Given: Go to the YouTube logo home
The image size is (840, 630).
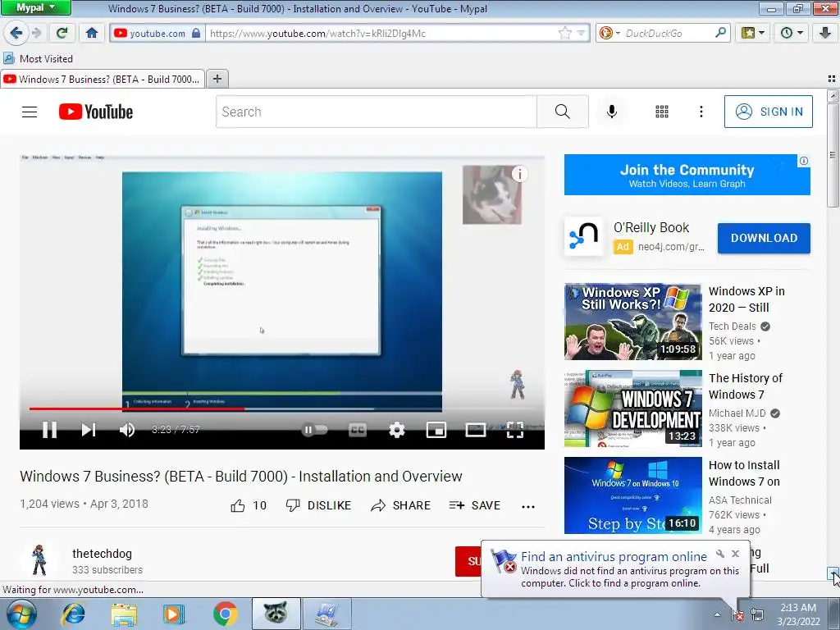Looking at the screenshot, I should pyautogui.click(x=96, y=112).
